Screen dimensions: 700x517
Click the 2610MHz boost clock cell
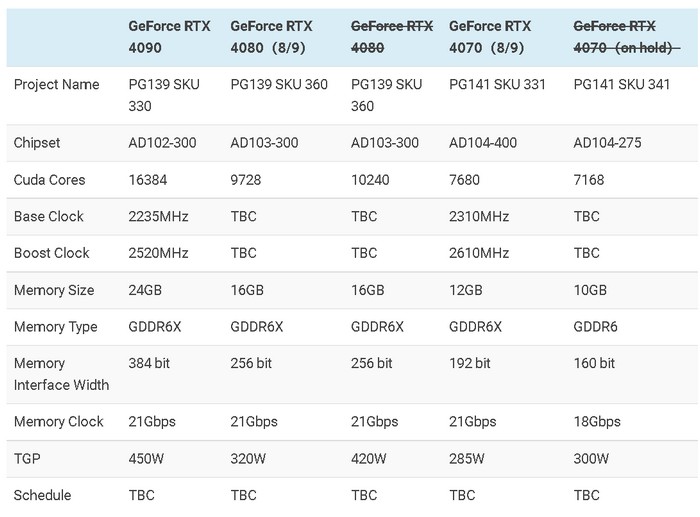(479, 253)
